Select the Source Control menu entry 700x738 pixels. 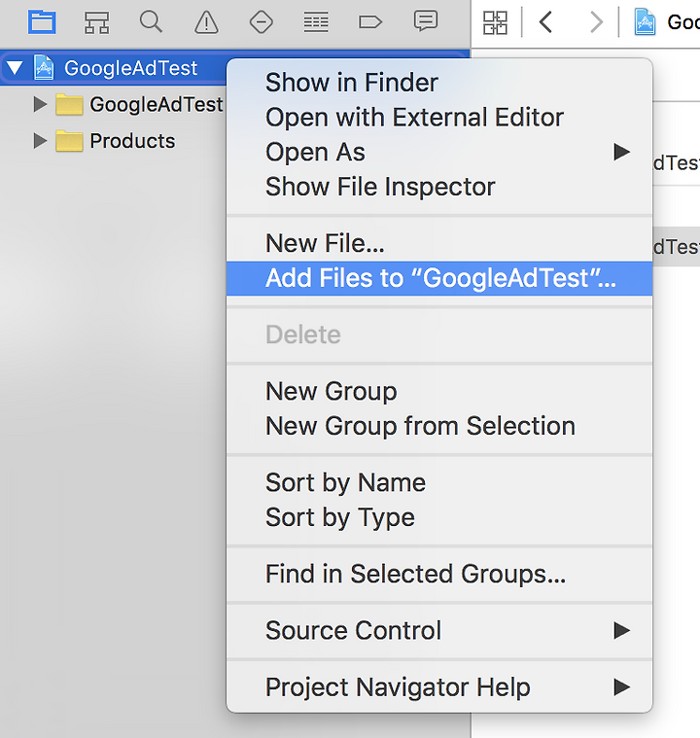point(439,630)
